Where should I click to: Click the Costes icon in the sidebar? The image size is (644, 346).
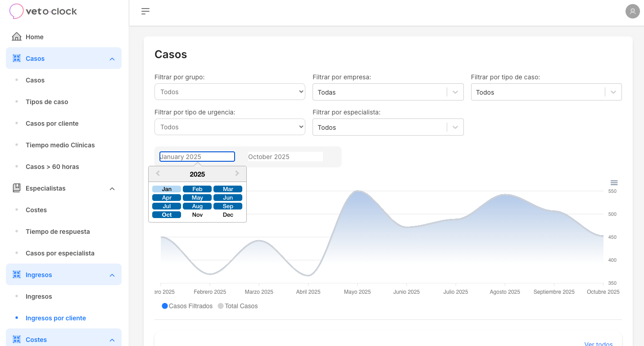pyautogui.click(x=17, y=339)
